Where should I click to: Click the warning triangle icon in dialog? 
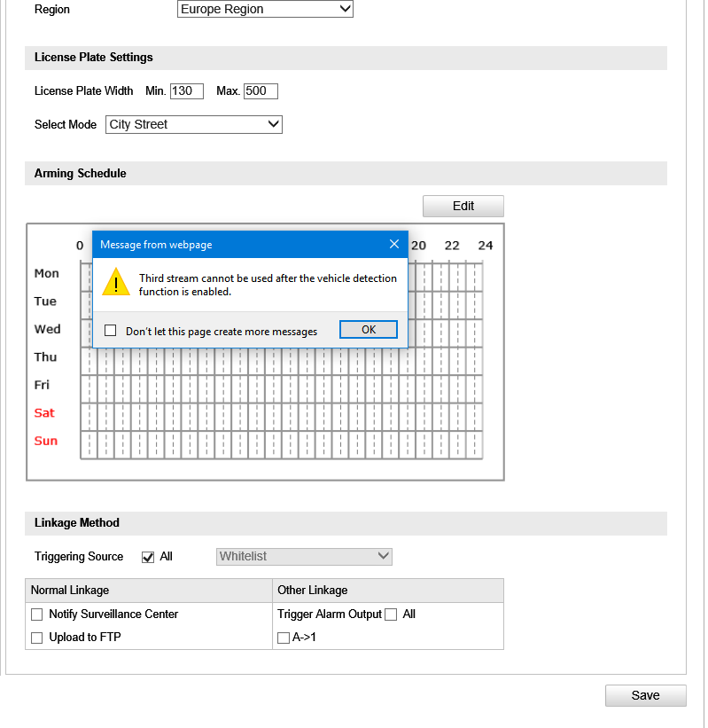click(x=116, y=283)
